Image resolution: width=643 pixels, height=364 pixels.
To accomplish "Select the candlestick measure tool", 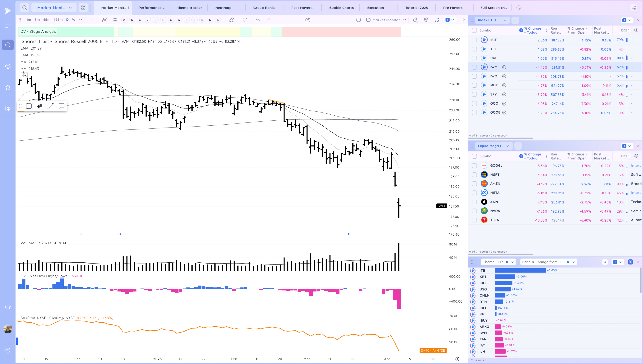I will [40, 106].
